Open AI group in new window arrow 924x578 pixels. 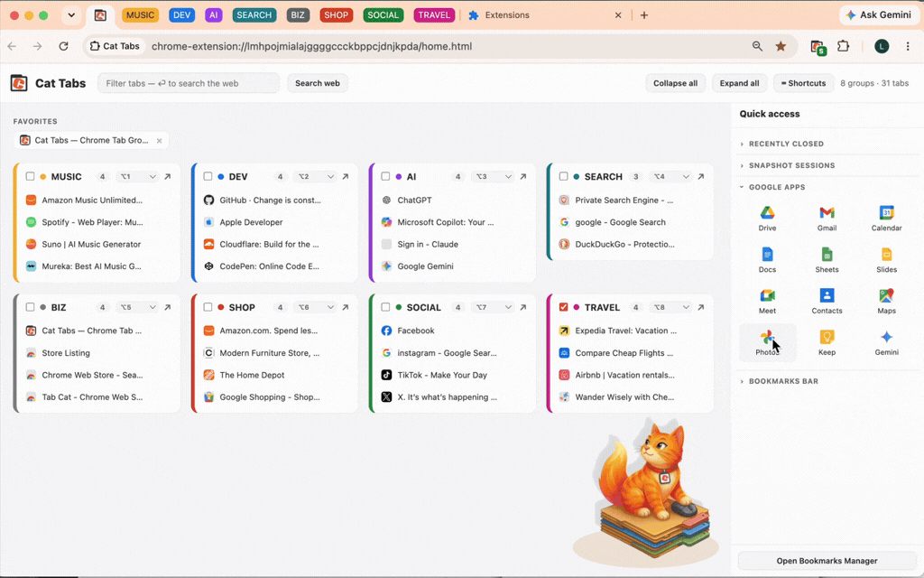click(x=523, y=176)
